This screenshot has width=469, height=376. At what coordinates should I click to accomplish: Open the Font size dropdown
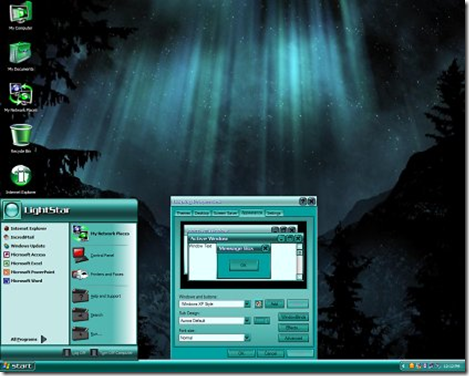[247, 338]
